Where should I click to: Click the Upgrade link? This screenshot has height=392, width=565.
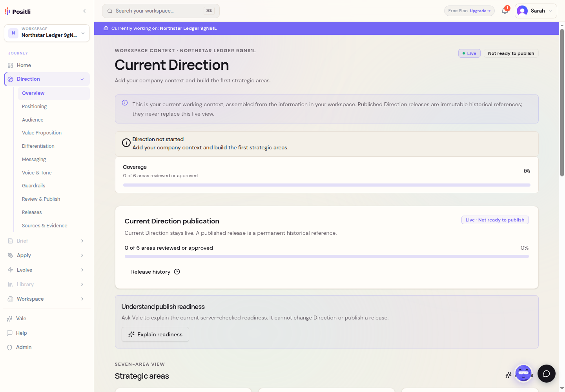pyautogui.click(x=480, y=11)
